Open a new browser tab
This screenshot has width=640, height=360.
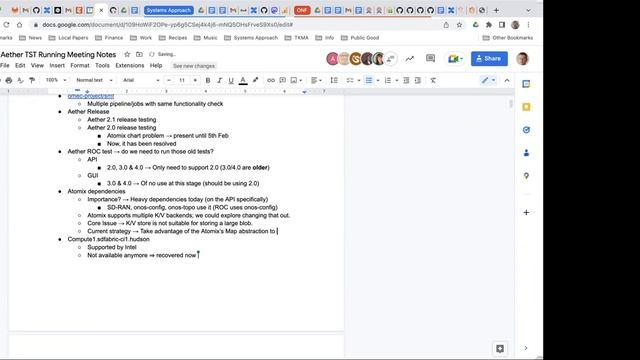tap(496, 10)
